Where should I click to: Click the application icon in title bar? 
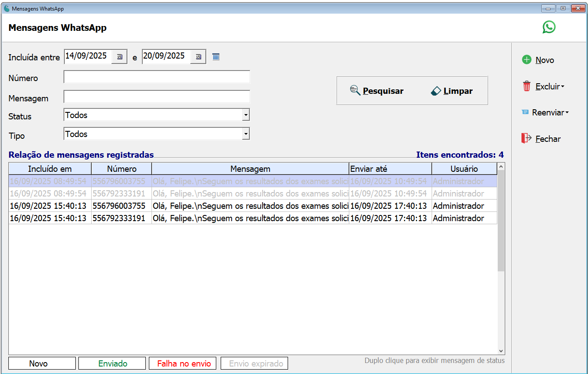[x=7, y=8]
